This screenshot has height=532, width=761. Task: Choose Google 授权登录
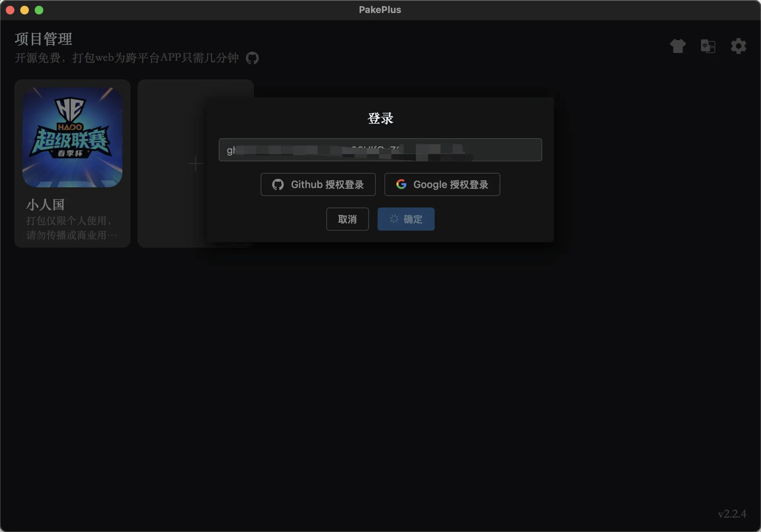point(442,184)
